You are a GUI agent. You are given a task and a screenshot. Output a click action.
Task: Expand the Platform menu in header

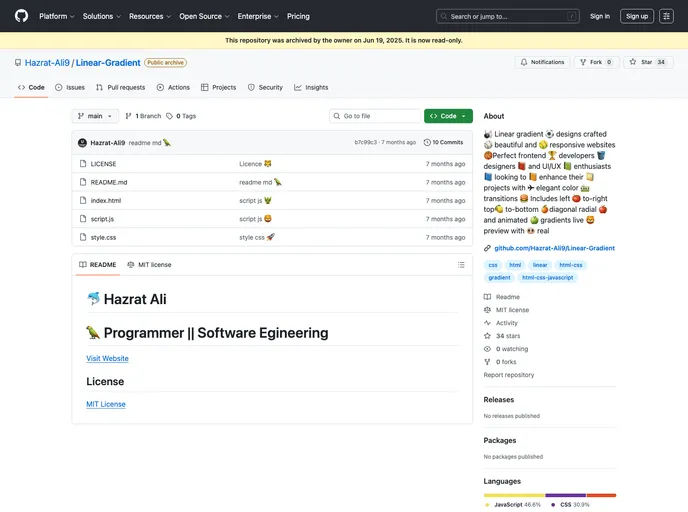click(56, 16)
